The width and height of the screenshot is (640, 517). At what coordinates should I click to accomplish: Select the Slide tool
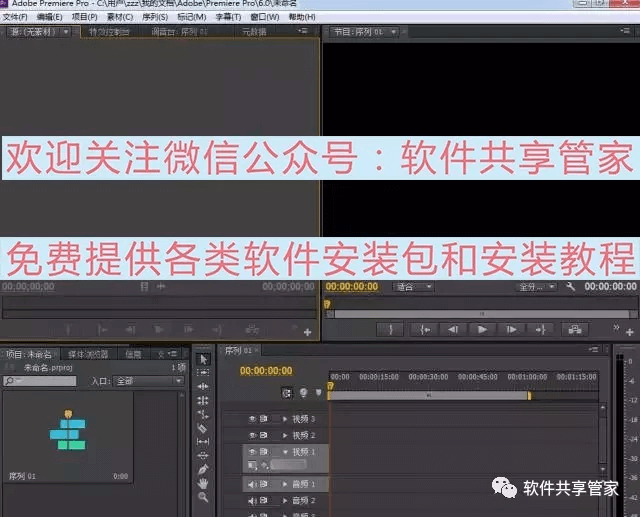pos(203,455)
